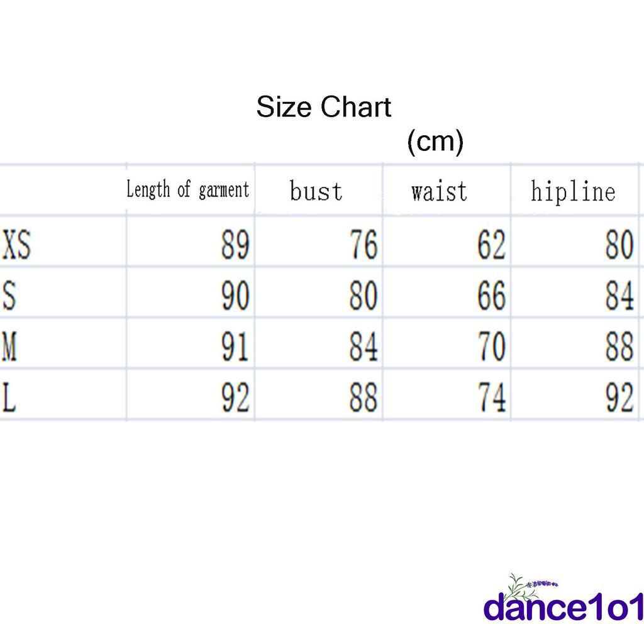
Task: Click the (cm) unit label
Action: 435,141
